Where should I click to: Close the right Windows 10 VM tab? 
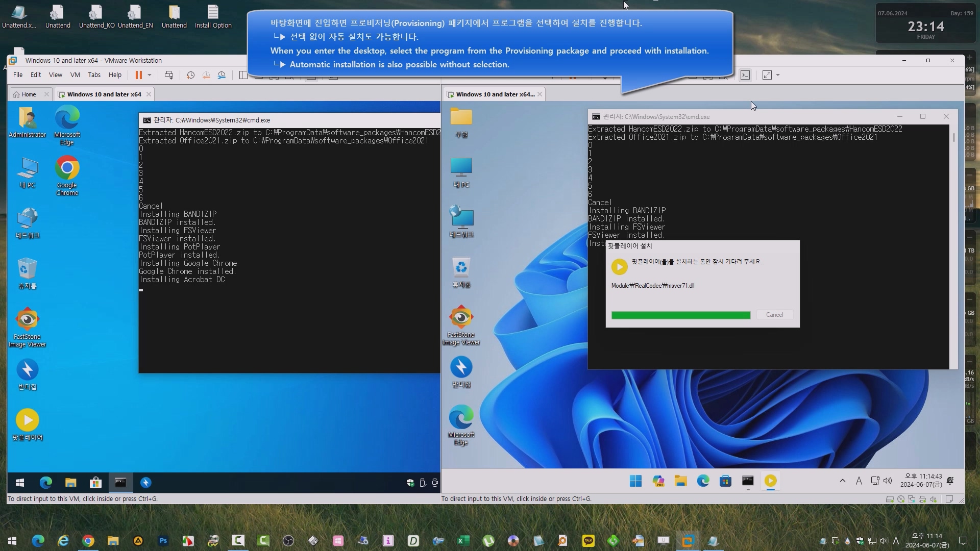[540, 94]
